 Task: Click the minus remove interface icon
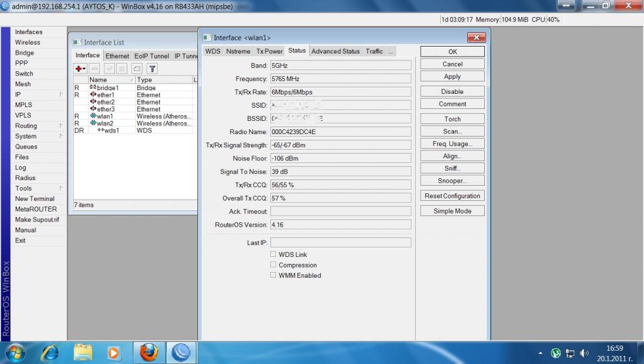[x=94, y=68]
